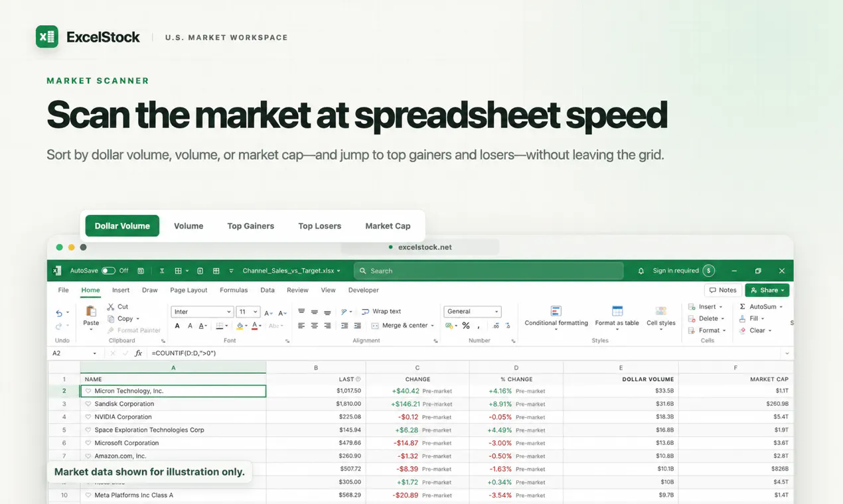Center text horizontally in Alignment group

coord(315,326)
